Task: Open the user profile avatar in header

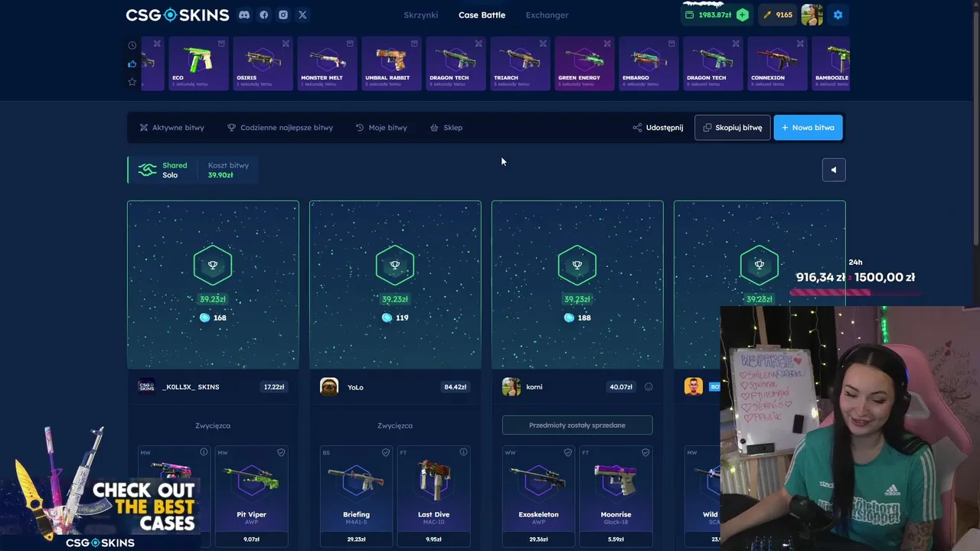Action: (x=812, y=15)
